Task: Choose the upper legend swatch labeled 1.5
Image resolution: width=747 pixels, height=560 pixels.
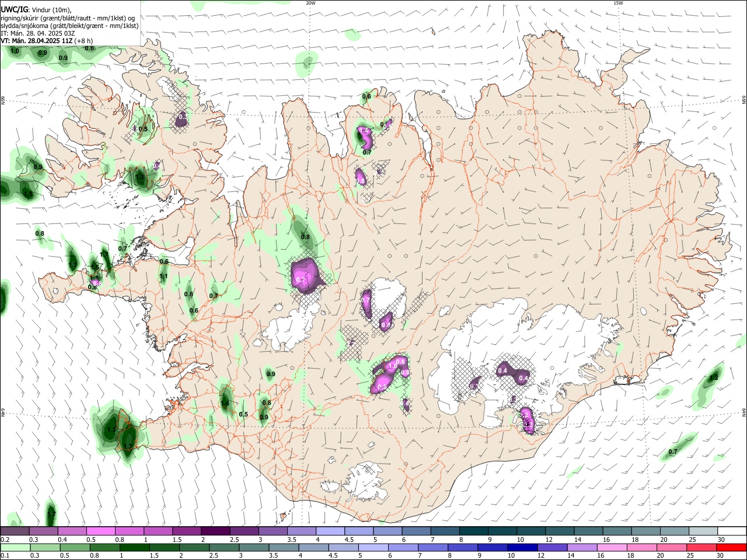Action: coord(187,531)
